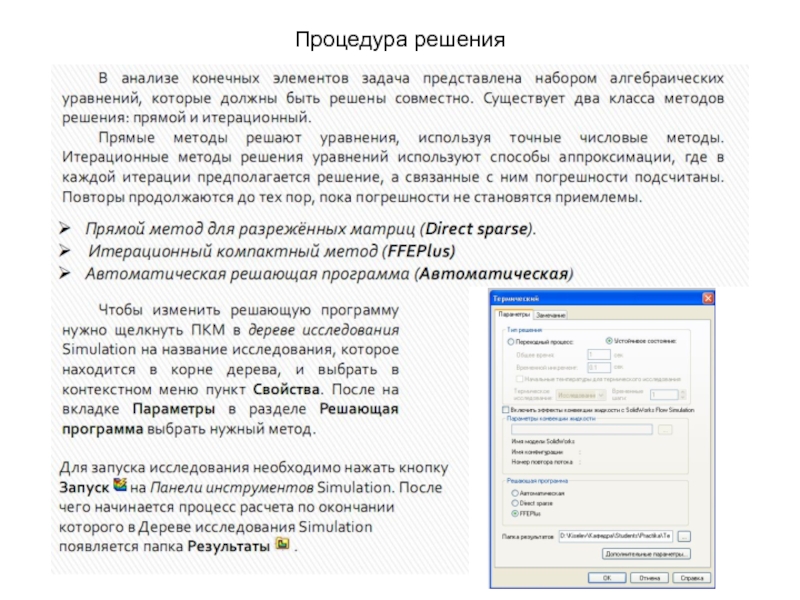Open Дополнительные параметры advanced options
Image resolution: width=800 pixels, height=600 pixels.
[x=646, y=554]
